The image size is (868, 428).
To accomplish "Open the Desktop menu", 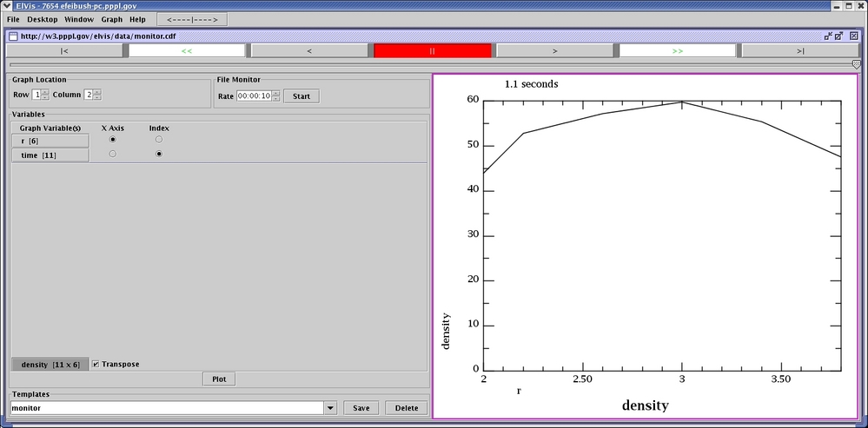I will coord(42,19).
